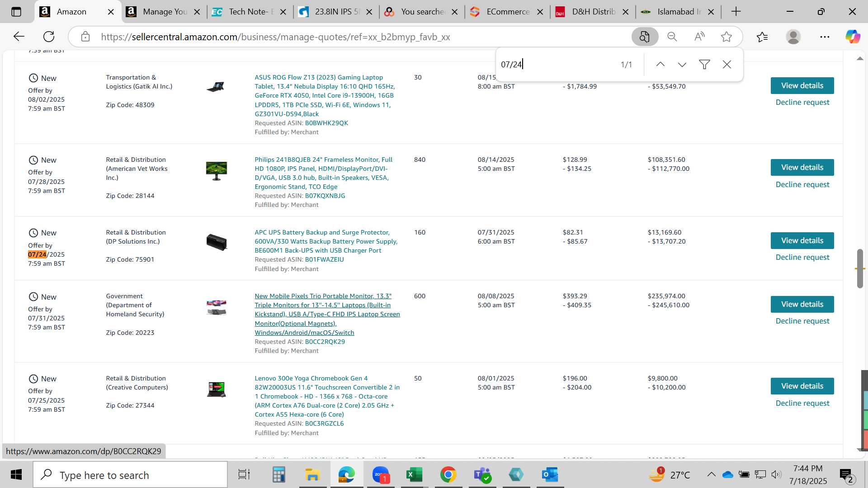Close the Tech Note tab

tap(283, 12)
